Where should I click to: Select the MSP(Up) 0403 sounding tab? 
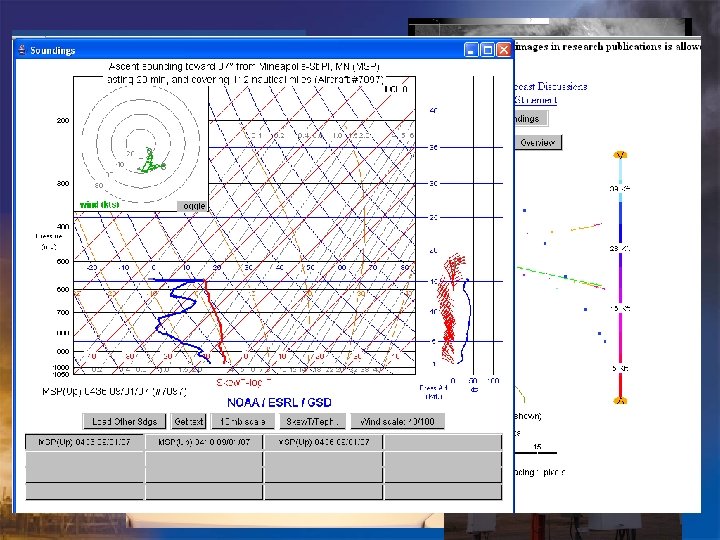click(x=84, y=442)
